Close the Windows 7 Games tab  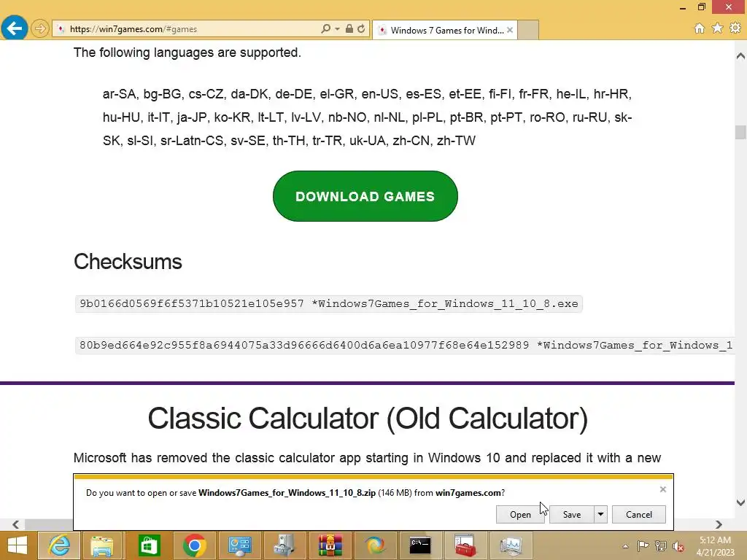[x=510, y=30]
